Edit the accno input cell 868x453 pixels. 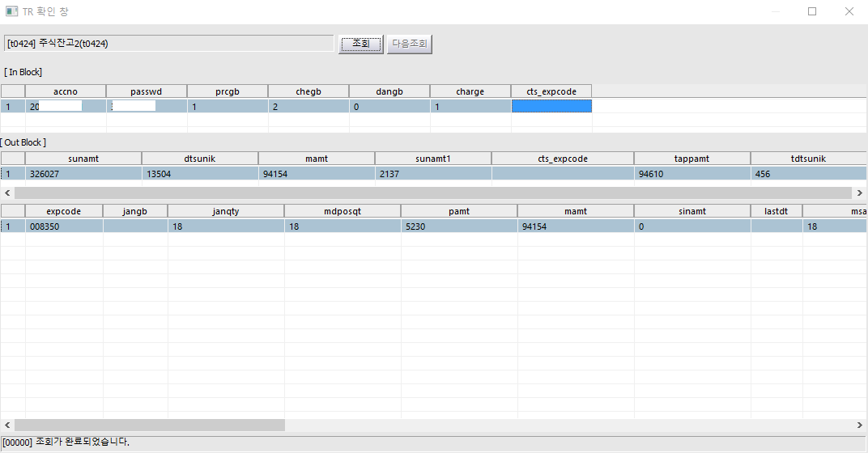(x=66, y=106)
